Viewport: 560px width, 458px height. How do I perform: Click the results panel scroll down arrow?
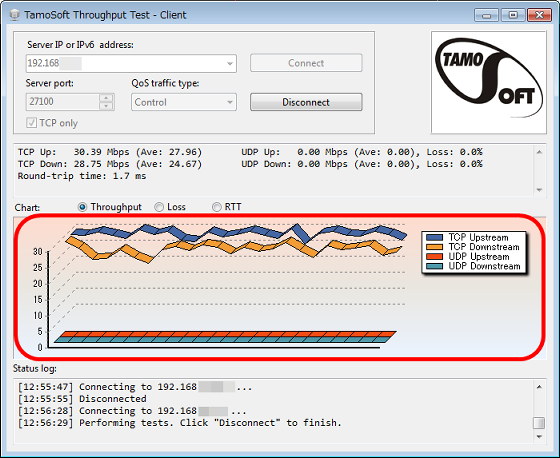(539, 190)
